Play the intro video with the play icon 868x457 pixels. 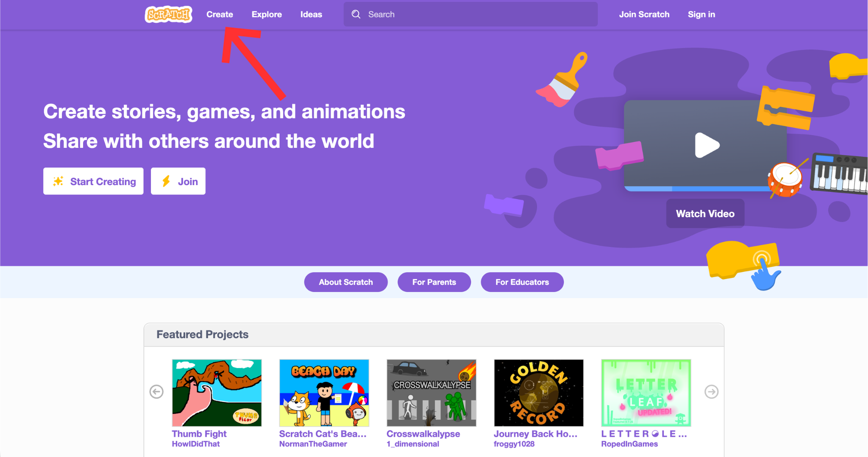point(707,145)
